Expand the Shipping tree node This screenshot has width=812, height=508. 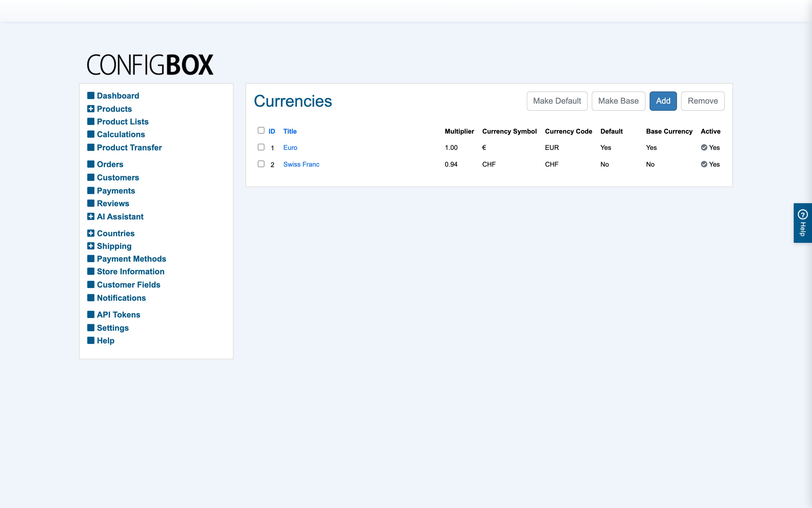point(91,246)
